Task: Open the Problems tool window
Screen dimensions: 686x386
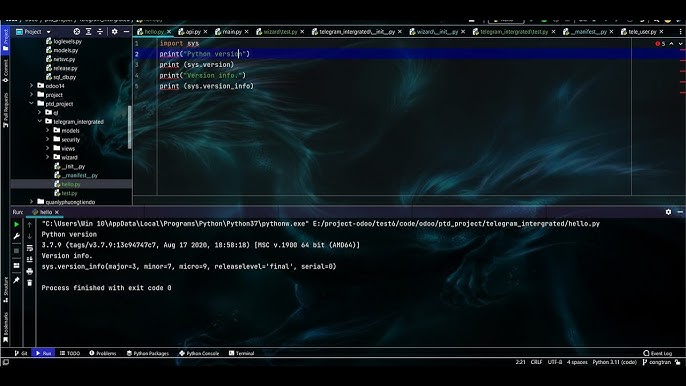Action: 103,353
